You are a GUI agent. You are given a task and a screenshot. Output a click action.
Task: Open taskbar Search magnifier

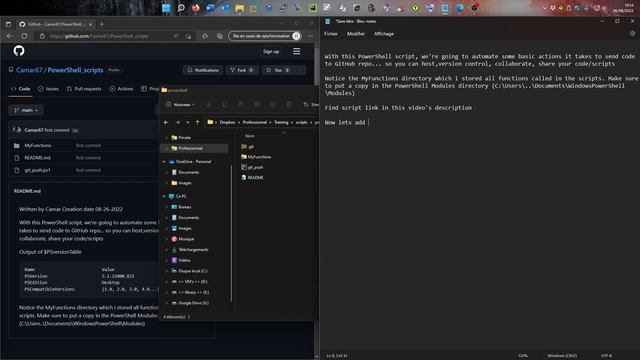click(x=181, y=8)
